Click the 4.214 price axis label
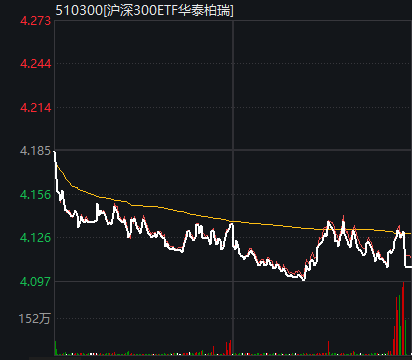This screenshot has width=412, height=360. click(35, 107)
